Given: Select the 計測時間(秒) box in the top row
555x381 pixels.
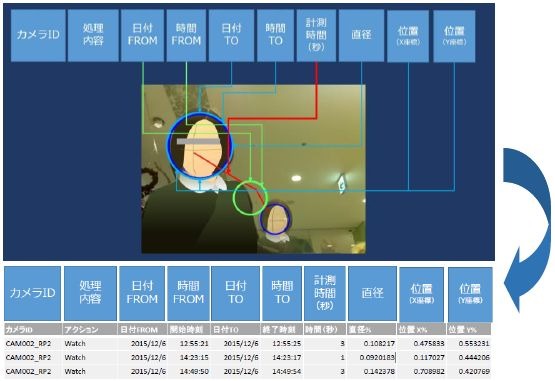Looking at the screenshot, I should (x=316, y=35).
